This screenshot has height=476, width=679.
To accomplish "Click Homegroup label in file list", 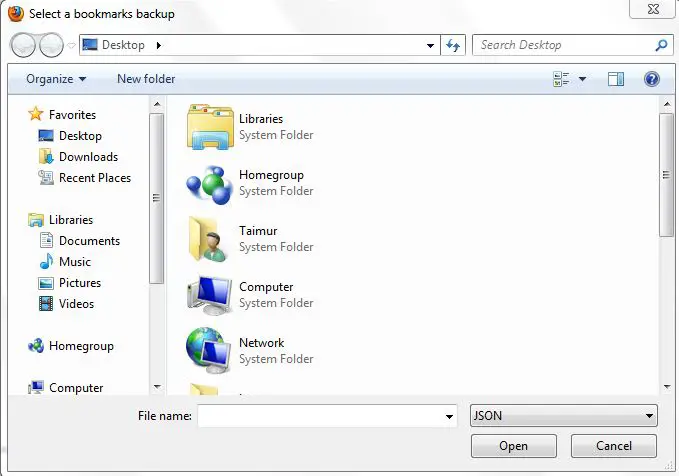I will pos(271,175).
